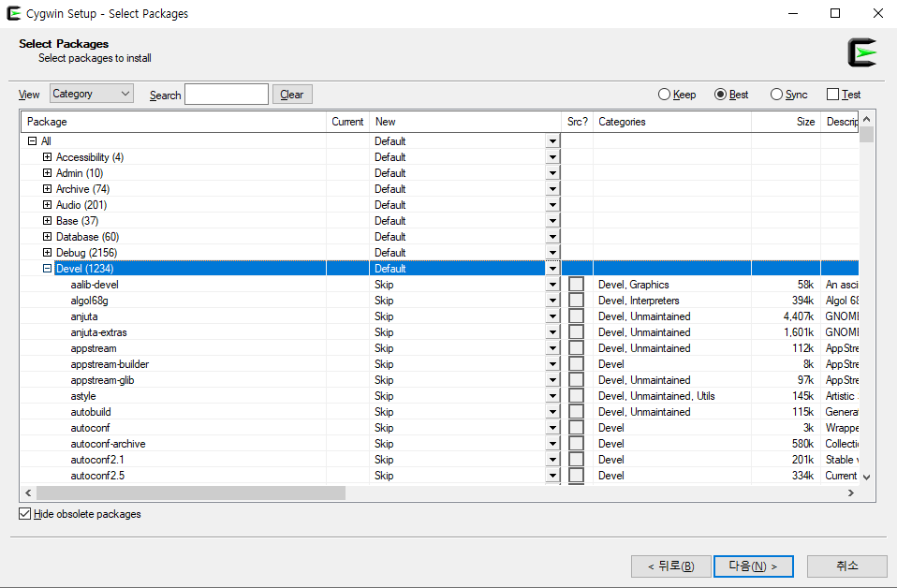The height and width of the screenshot is (588, 897).
Task: Close the Cygwin Setup window
Action: click(x=878, y=13)
